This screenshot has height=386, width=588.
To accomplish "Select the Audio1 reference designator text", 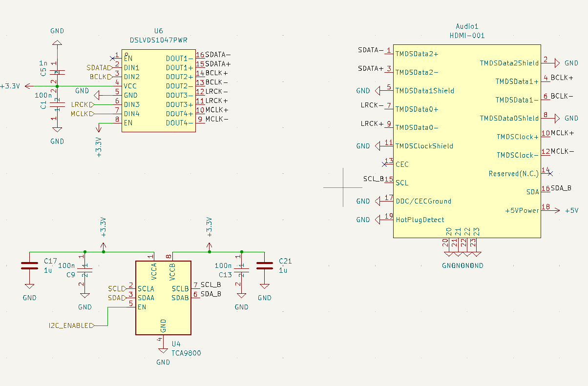I will (x=467, y=26).
